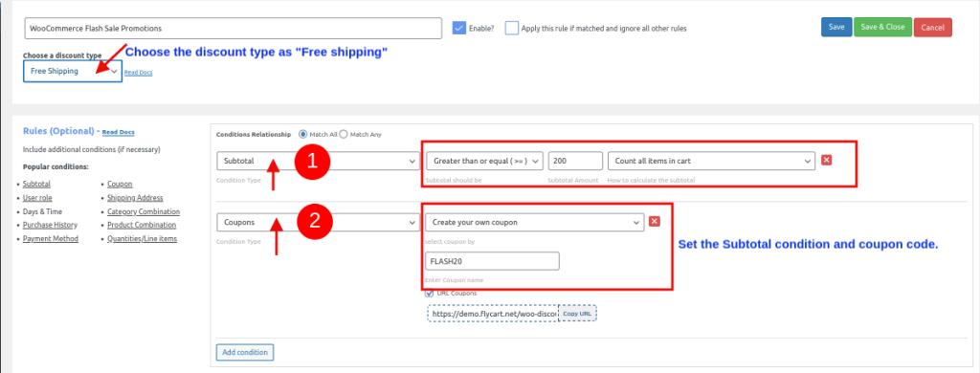Select the Match All radio button
980x373 pixels.
pos(303,134)
